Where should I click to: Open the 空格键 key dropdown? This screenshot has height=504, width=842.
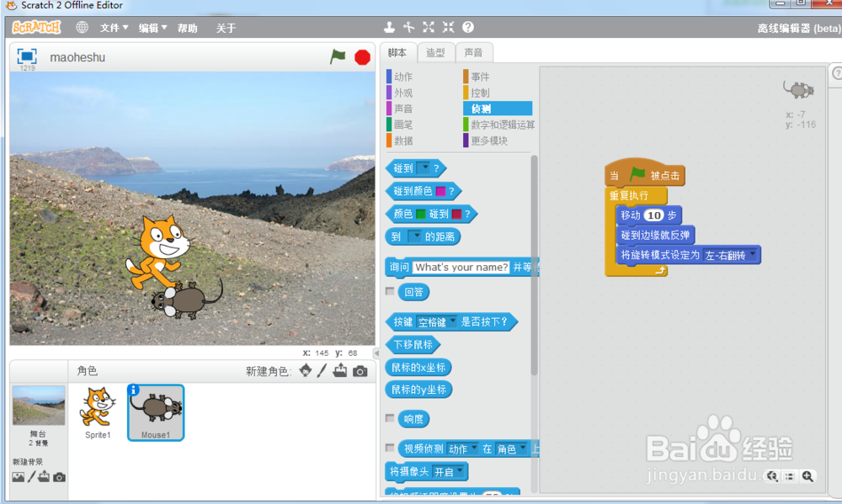click(x=437, y=321)
